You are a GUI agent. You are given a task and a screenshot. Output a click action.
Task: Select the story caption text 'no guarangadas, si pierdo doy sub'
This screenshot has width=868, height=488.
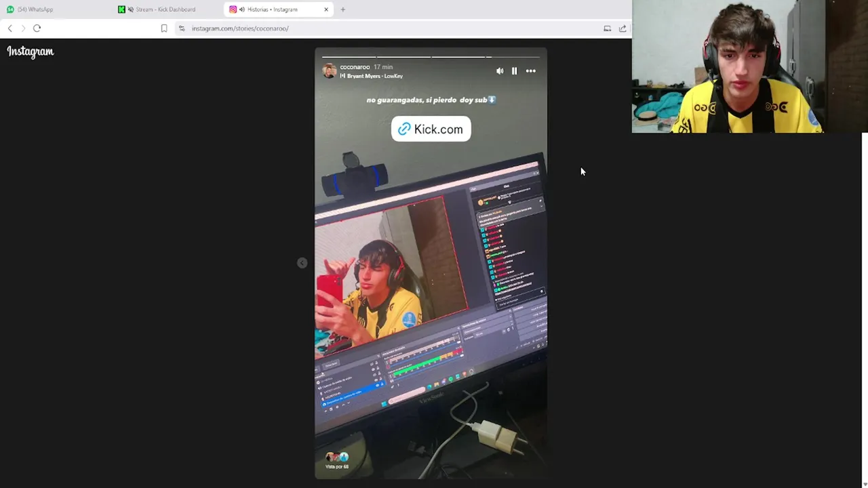coord(431,100)
